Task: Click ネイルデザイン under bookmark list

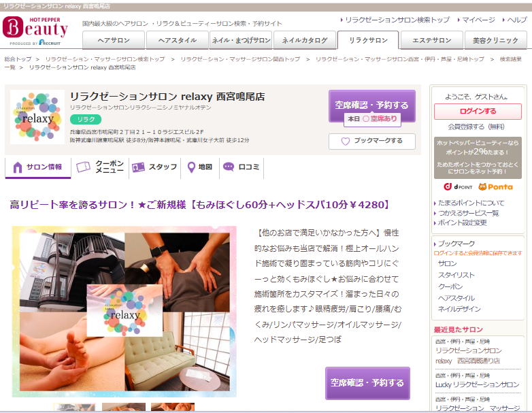Action: pos(459,309)
